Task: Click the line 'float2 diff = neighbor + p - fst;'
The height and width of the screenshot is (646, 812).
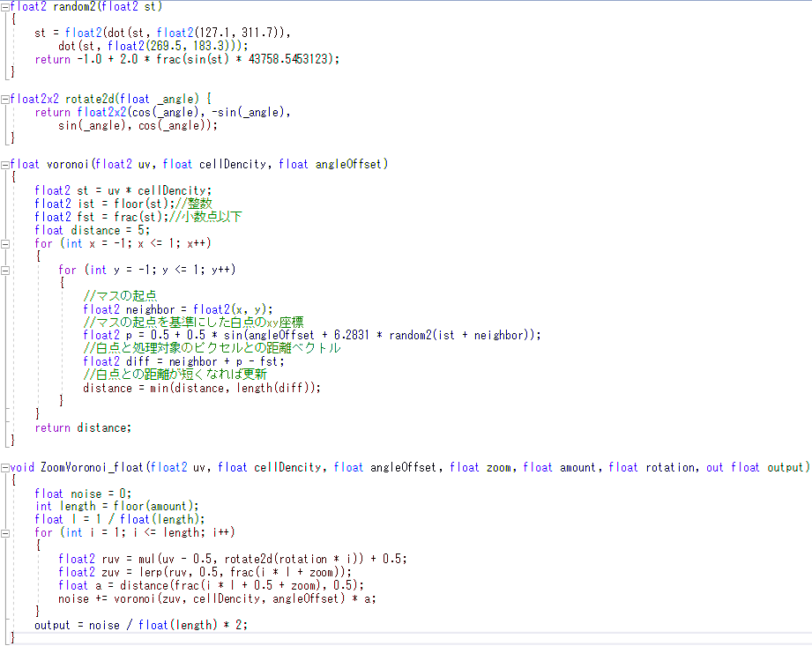Action: [183, 362]
